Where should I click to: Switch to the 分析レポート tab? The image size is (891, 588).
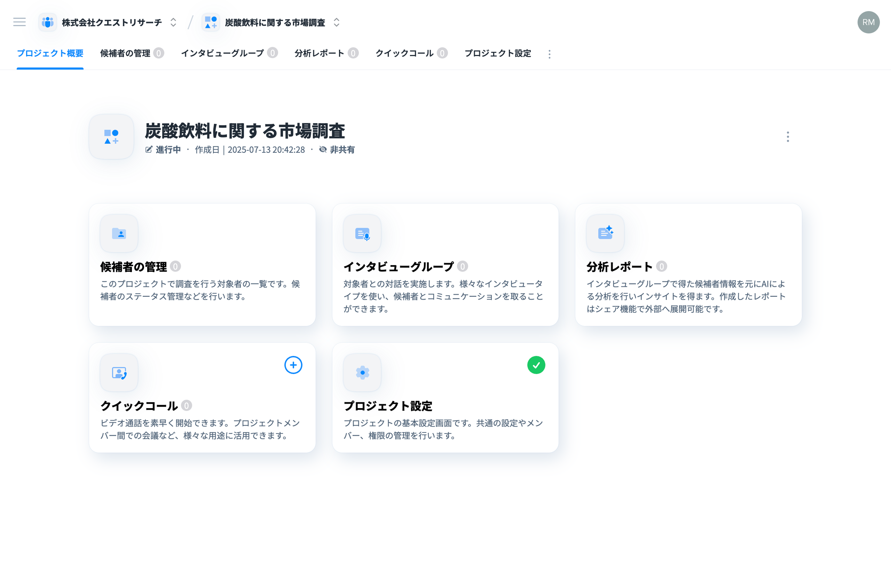(x=319, y=53)
